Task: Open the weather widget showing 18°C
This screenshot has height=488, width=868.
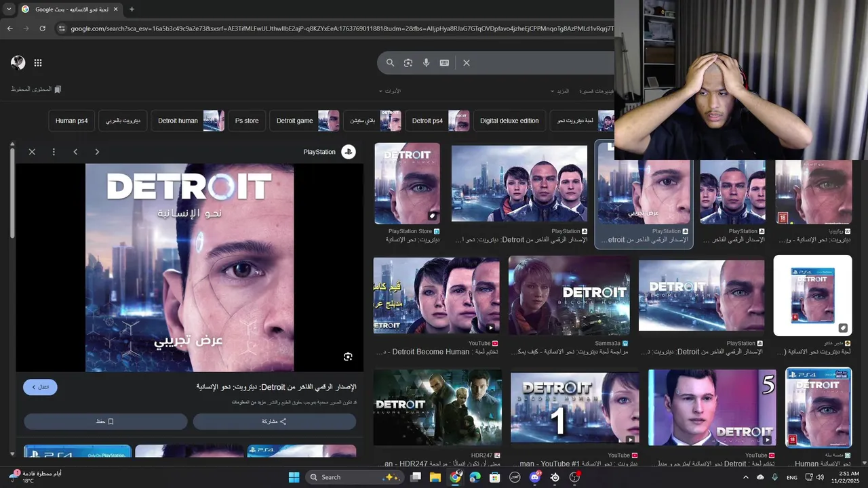Action: pyautogui.click(x=35, y=477)
